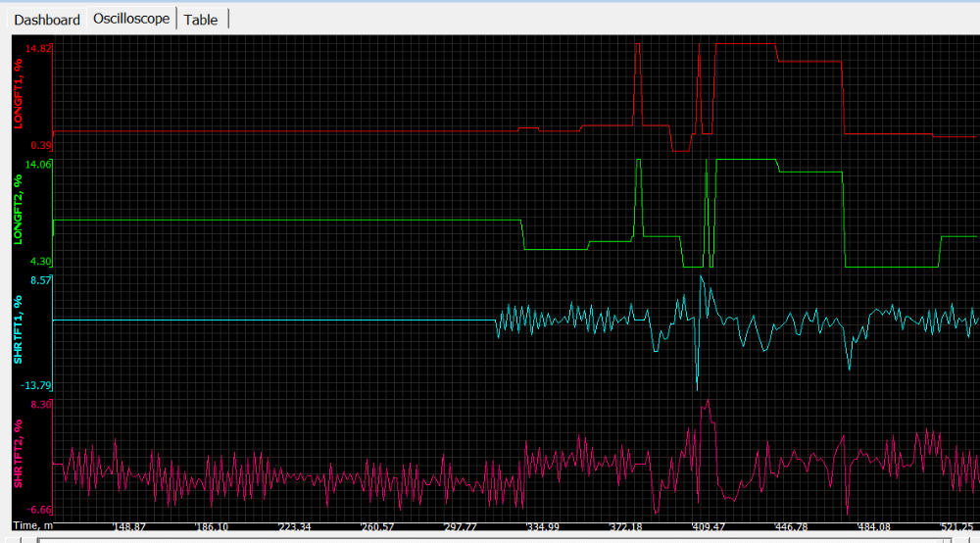Click the 14.82 maximum value of LONGFT1
The height and width of the screenshot is (543, 980).
[x=39, y=48]
